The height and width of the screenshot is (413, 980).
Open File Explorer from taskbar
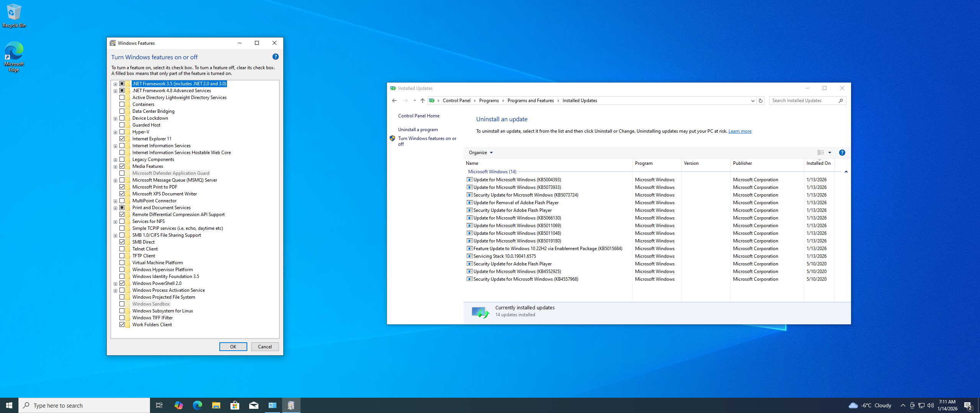click(x=216, y=405)
